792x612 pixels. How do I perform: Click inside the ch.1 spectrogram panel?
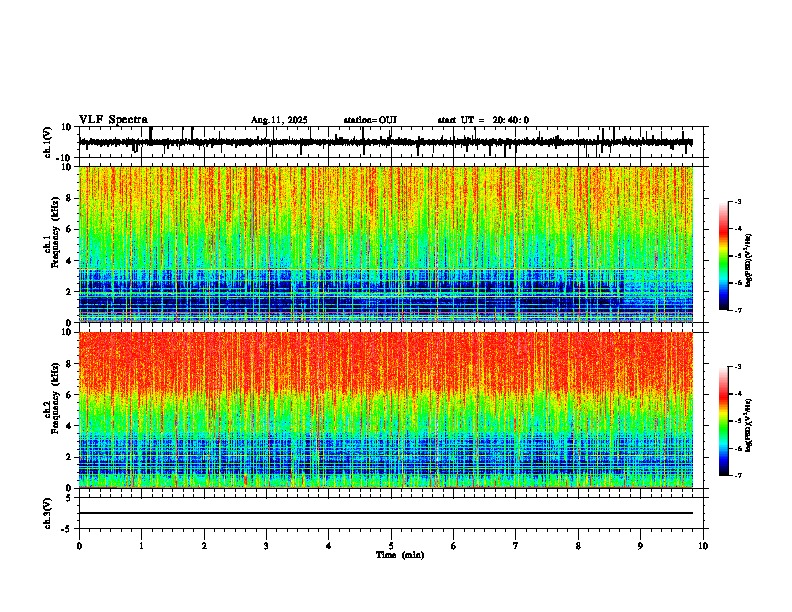click(x=386, y=244)
